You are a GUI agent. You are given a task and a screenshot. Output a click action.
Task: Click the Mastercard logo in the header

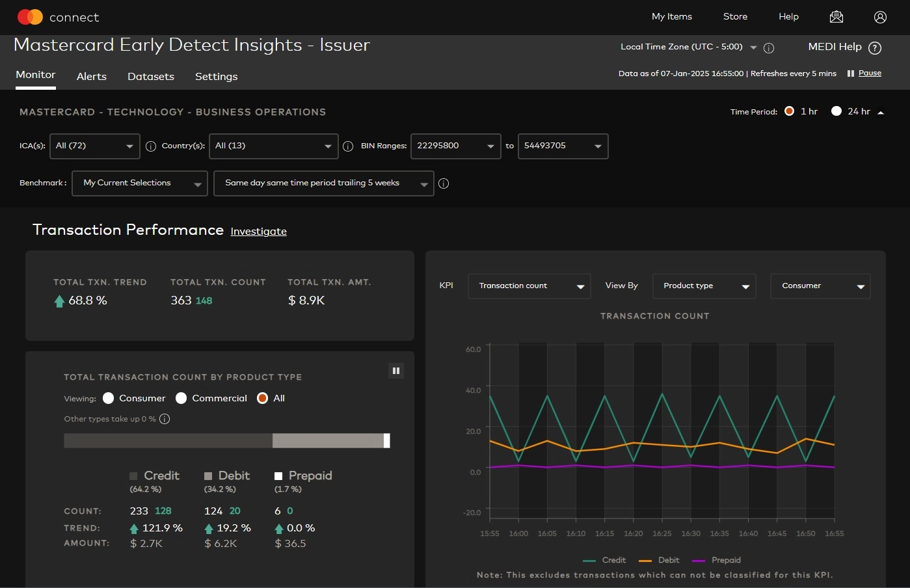pos(30,17)
